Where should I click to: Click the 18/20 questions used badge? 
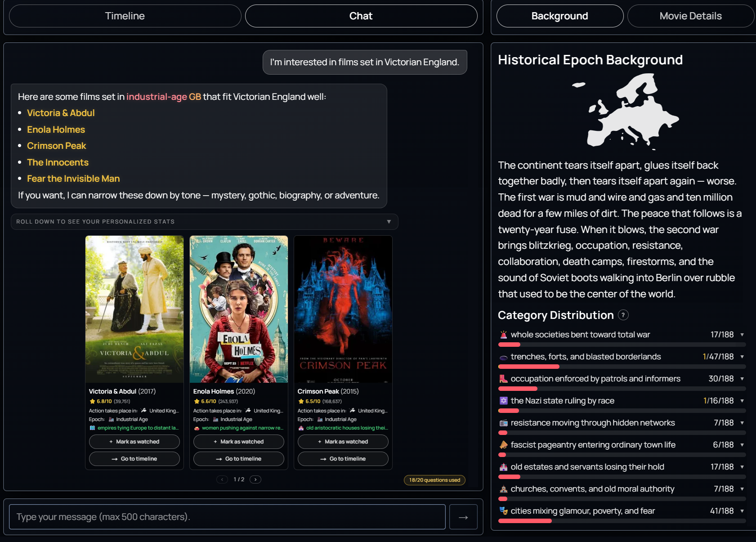(x=434, y=480)
